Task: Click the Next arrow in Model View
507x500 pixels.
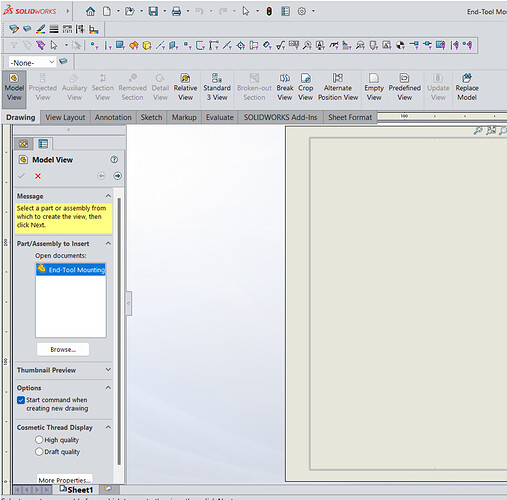Action: point(117,176)
